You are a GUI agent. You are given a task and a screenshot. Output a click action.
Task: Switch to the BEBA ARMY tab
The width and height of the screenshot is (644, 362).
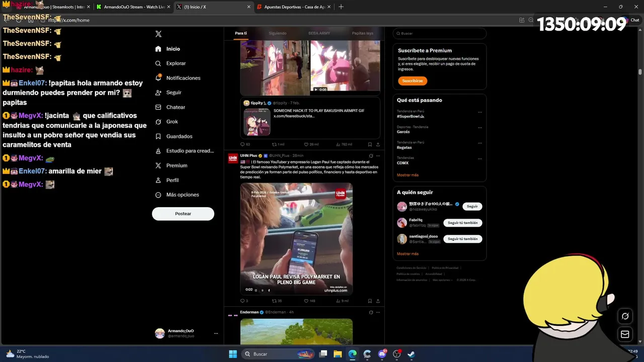coord(319,33)
